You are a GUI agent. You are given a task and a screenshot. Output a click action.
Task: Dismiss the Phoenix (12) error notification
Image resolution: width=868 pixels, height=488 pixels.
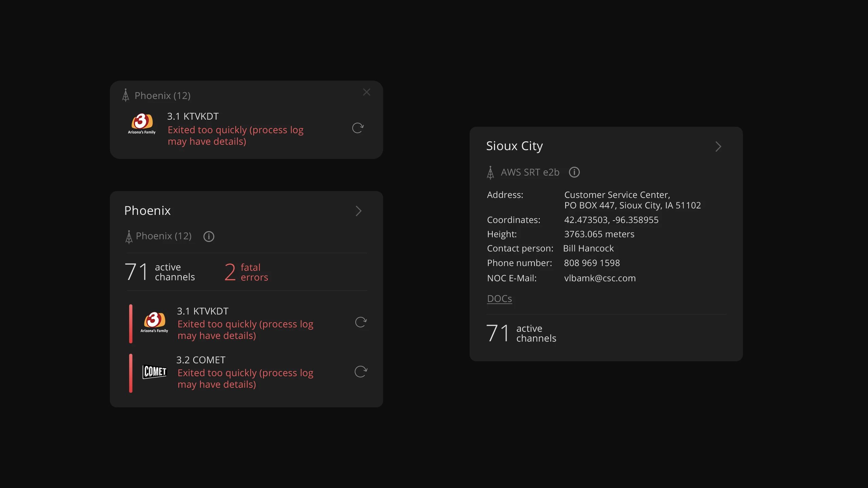[x=367, y=92]
